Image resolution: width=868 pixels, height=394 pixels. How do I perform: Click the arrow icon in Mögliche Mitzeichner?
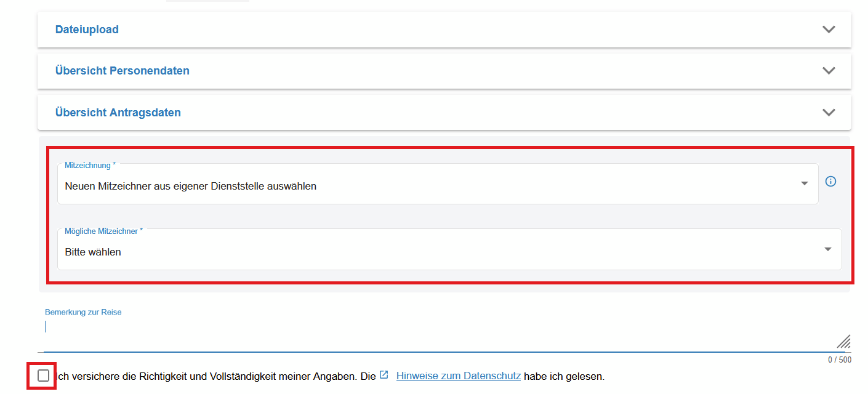(827, 249)
